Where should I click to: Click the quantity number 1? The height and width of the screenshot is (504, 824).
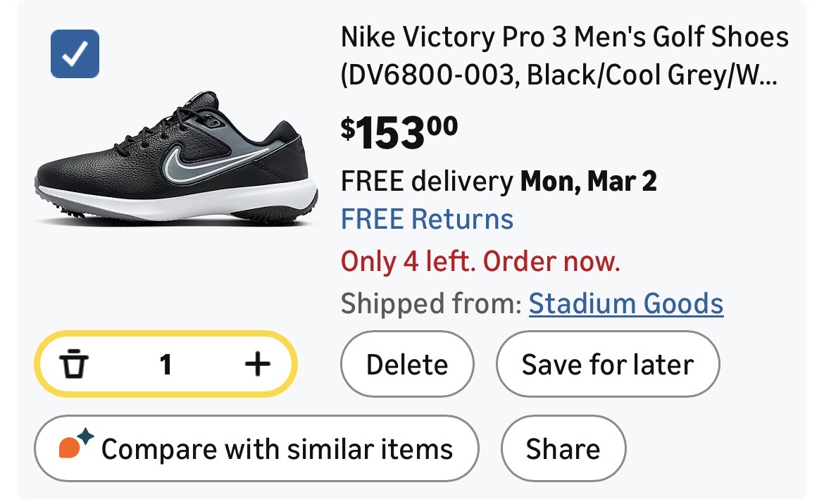coord(166,365)
